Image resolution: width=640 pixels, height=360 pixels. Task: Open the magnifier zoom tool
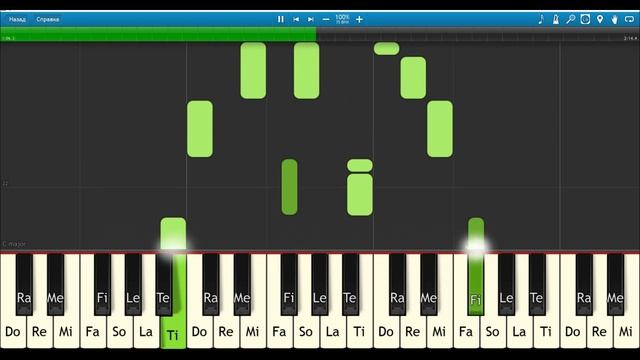(570, 19)
